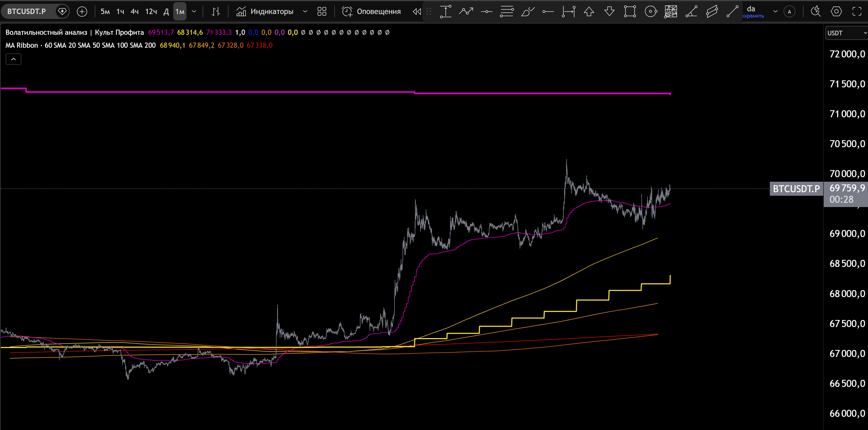Click the Оповещения alerts button
Screen dimensions: 868x430
[x=372, y=11]
